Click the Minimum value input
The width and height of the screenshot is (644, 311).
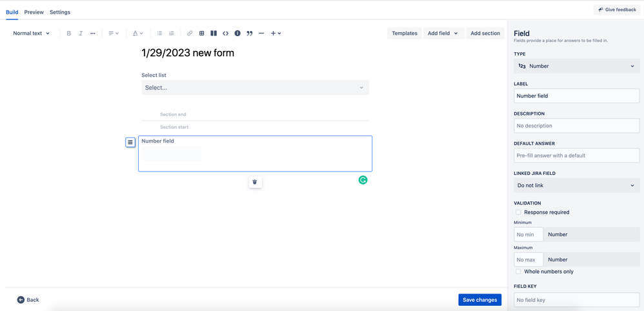click(x=528, y=235)
